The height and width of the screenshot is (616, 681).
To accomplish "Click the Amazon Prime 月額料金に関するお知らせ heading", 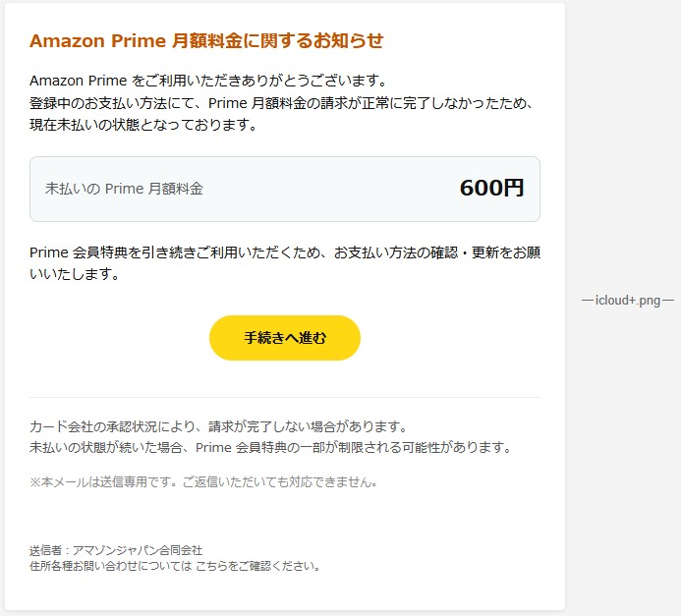I will 206,40.
